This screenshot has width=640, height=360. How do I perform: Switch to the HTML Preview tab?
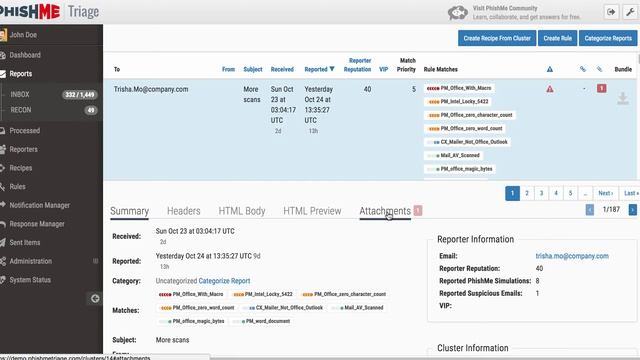pyautogui.click(x=312, y=211)
